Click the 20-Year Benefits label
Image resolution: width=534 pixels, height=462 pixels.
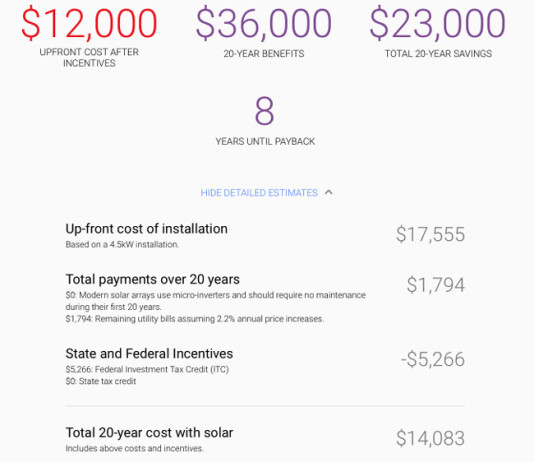point(264,53)
